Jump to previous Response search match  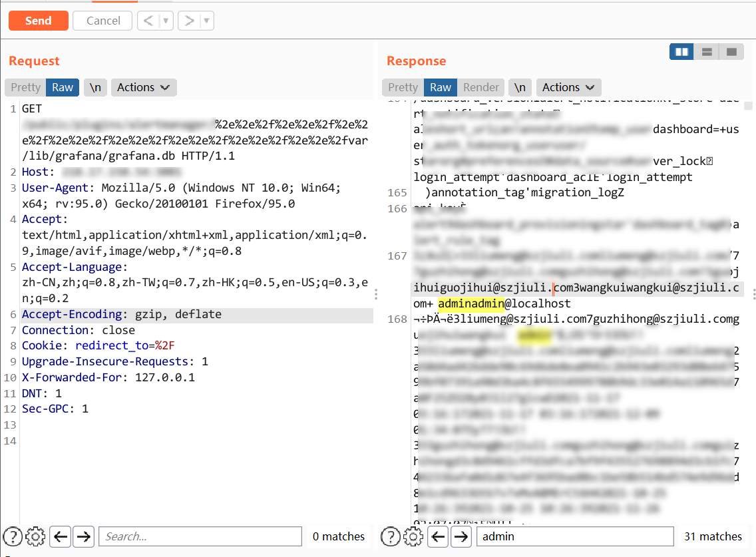point(439,536)
